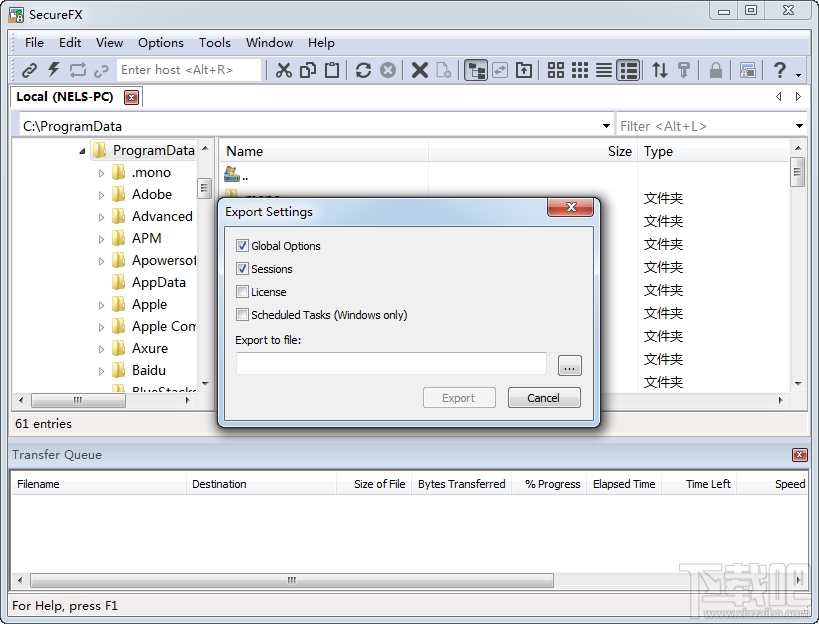Collapse the ProgramData tree node
The width and height of the screenshot is (819, 624).
[x=84, y=150]
